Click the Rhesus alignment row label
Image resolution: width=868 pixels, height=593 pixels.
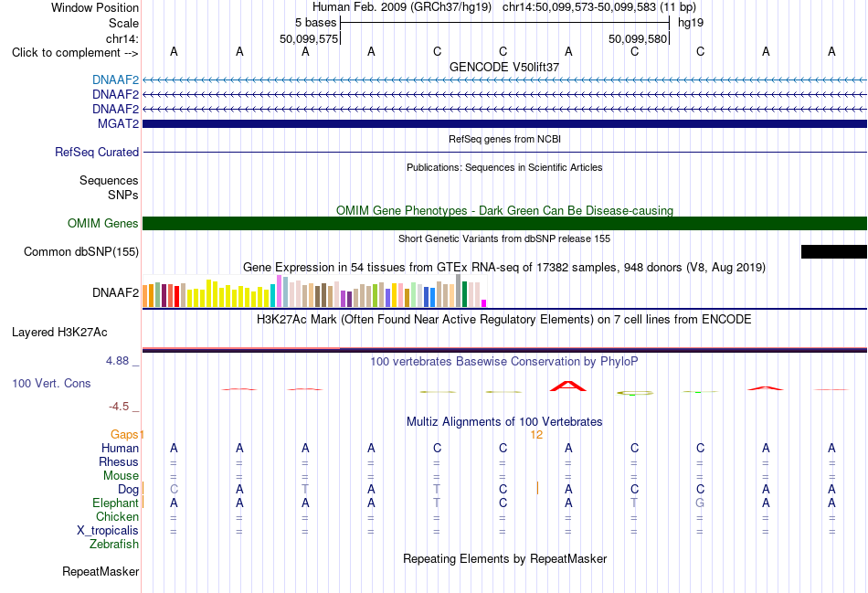click(x=119, y=461)
